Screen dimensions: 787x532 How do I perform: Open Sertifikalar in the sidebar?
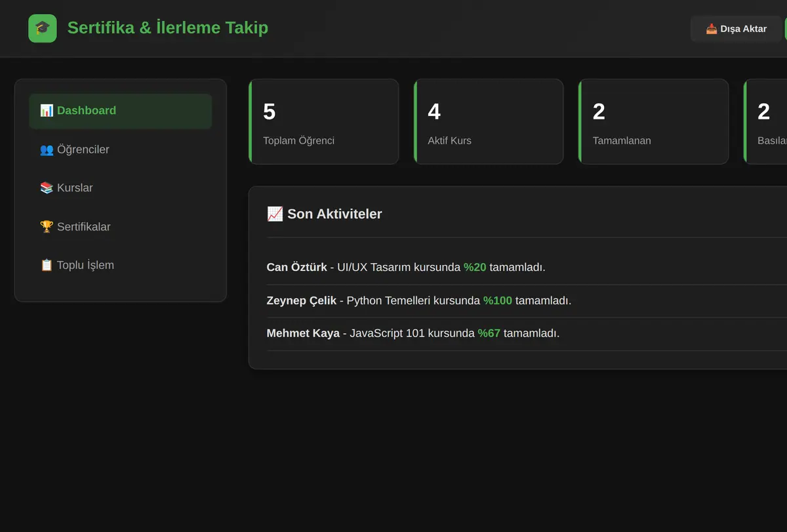click(x=121, y=227)
